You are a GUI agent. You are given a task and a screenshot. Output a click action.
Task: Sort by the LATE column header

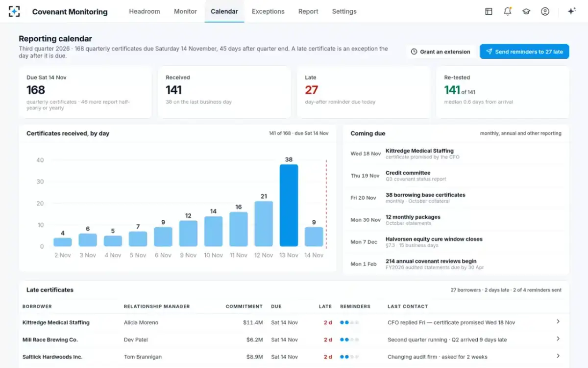[x=325, y=306]
